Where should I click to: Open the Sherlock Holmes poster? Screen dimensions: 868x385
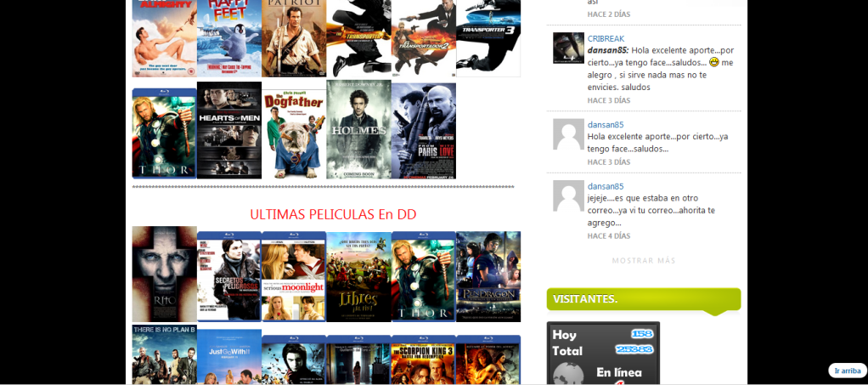pyautogui.click(x=358, y=130)
